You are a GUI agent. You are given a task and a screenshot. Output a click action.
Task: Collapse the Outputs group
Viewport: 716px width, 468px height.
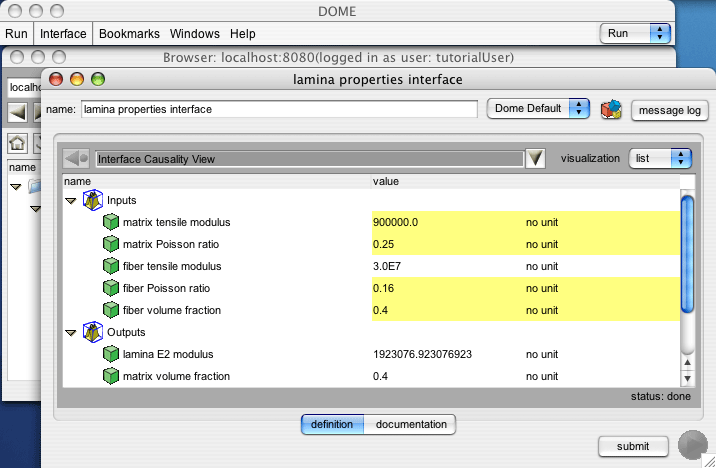click(x=71, y=333)
